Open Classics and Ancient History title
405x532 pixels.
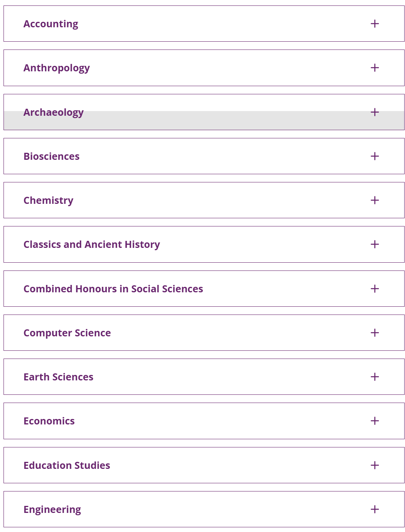(92, 245)
